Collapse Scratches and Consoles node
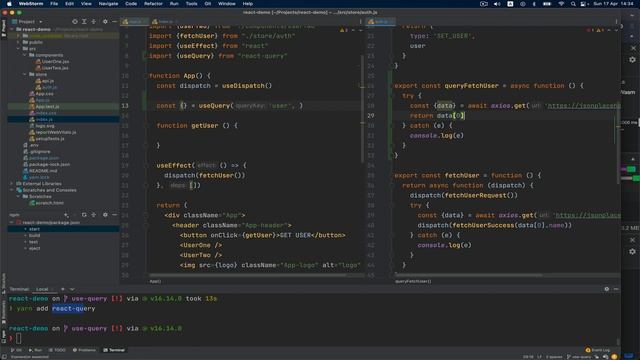The width and height of the screenshot is (640, 360). tap(12, 190)
